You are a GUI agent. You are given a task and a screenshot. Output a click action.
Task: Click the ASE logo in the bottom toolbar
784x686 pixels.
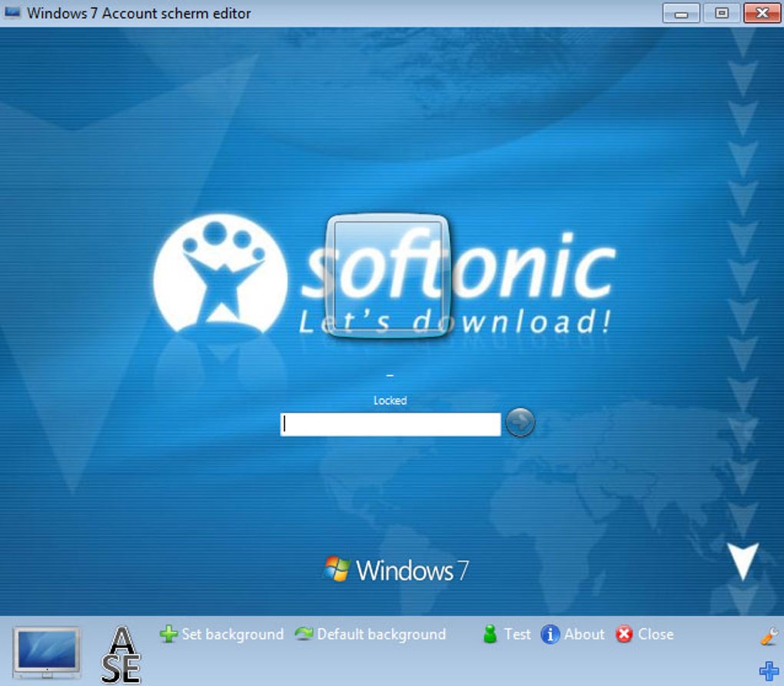[123, 655]
